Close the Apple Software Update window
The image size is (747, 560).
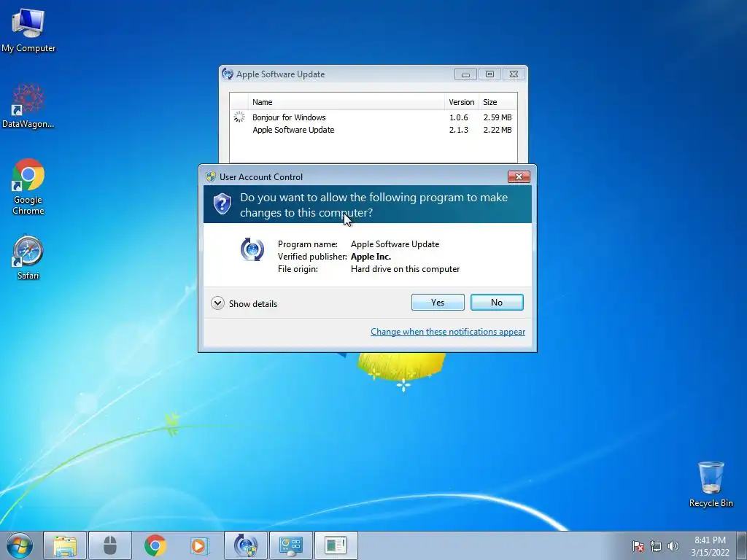tap(514, 74)
